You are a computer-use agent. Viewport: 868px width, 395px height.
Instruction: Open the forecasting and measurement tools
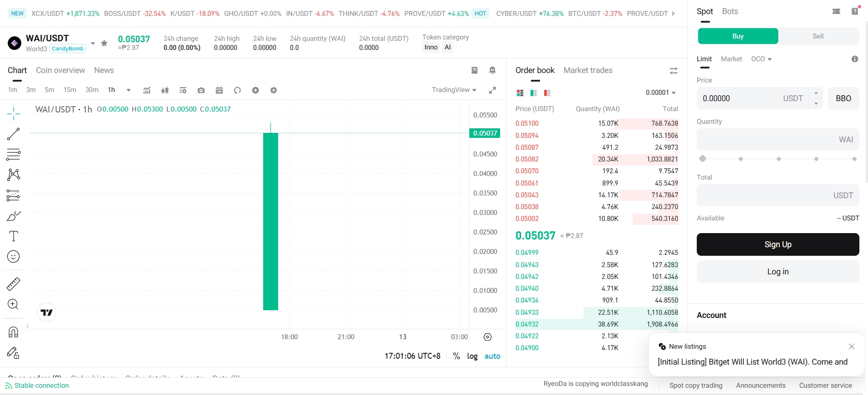pos(14,195)
